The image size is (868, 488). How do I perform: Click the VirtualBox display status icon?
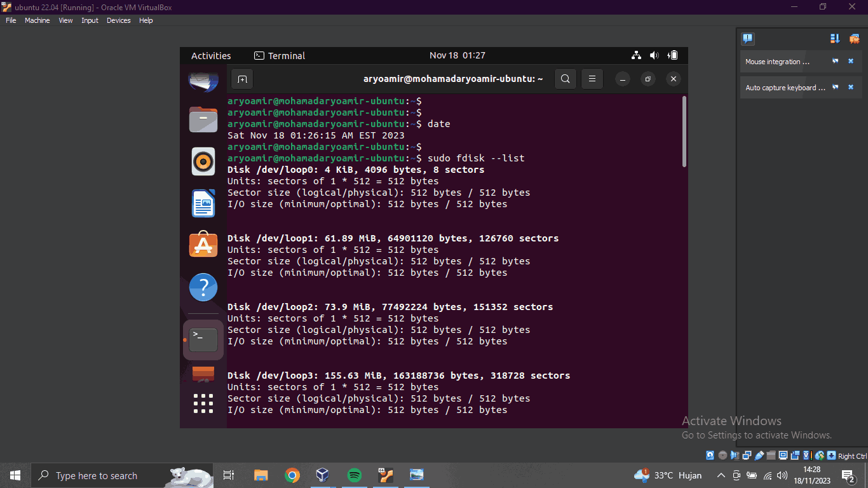click(783, 456)
